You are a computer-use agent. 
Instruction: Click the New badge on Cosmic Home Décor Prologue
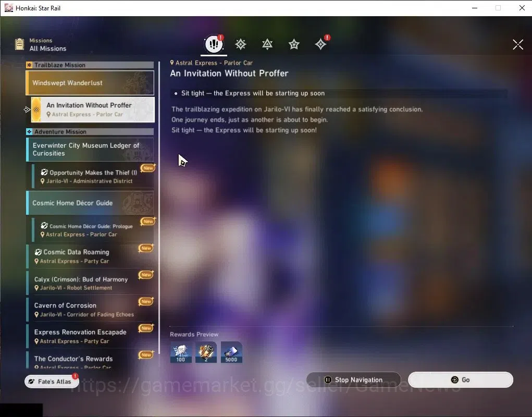click(148, 221)
